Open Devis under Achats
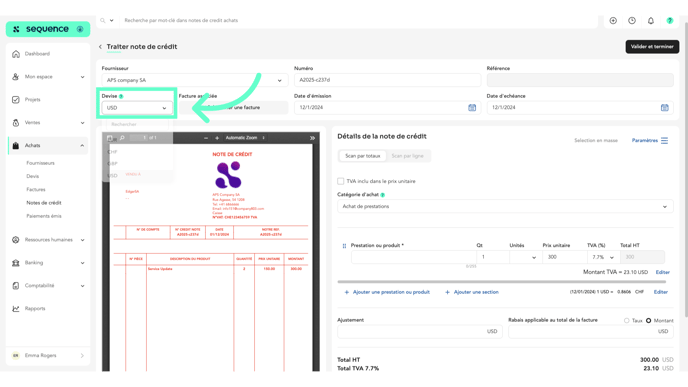The height and width of the screenshot is (387, 688). pos(32,176)
